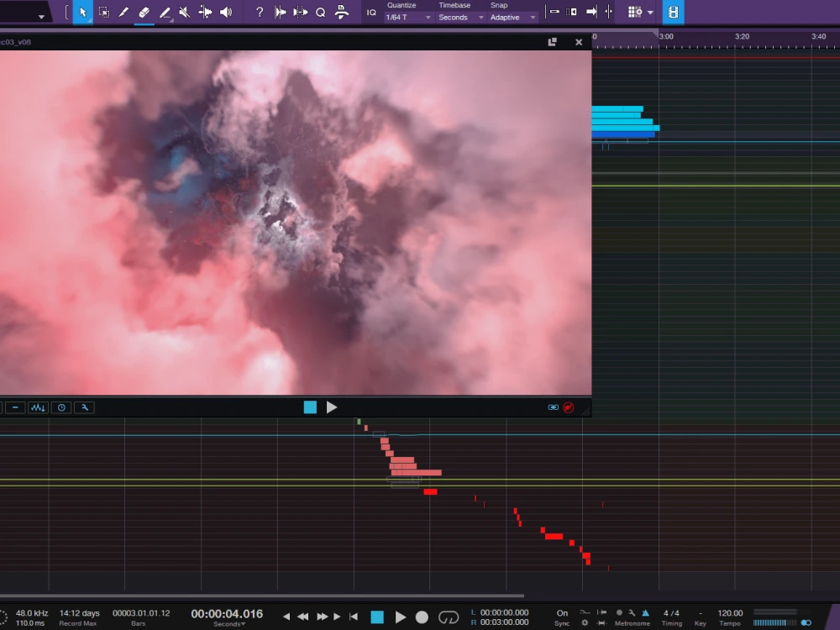The height and width of the screenshot is (630, 840).
Task: Click the transport Play button
Action: tap(400, 617)
